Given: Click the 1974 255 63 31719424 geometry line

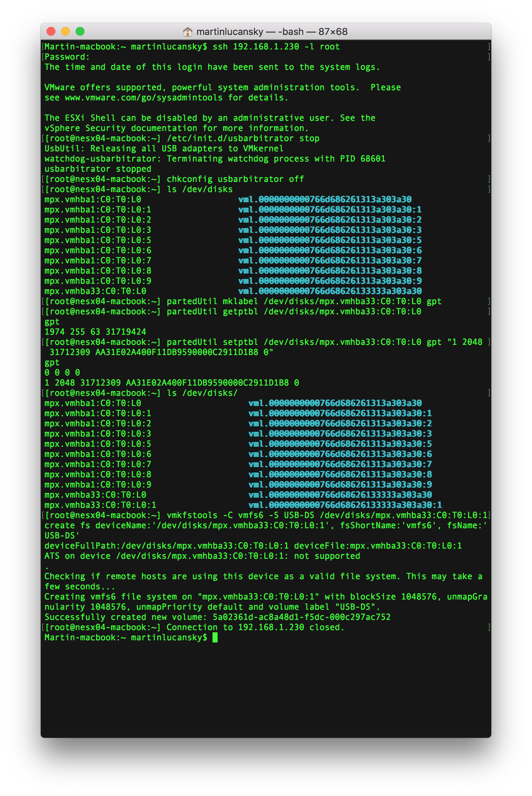Looking at the screenshot, I should pyautogui.click(x=95, y=332).
